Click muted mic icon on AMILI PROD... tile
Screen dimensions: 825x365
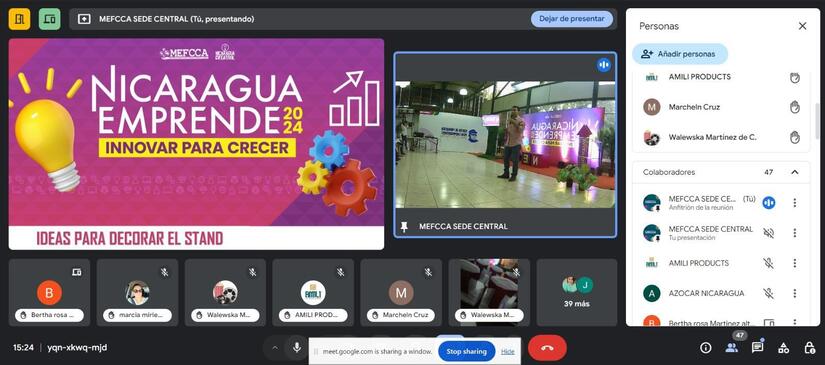click(340, 272)
